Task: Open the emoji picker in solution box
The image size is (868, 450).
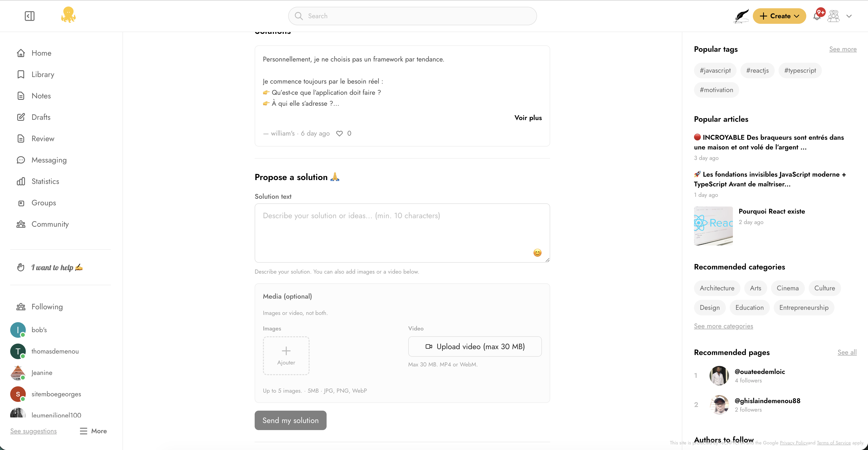Action: 538,253
